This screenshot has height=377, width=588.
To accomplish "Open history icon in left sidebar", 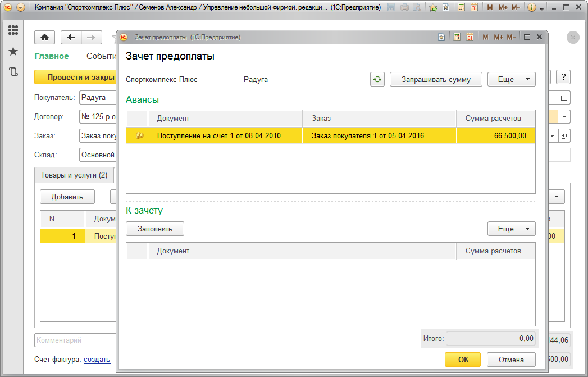I will 13,72.
